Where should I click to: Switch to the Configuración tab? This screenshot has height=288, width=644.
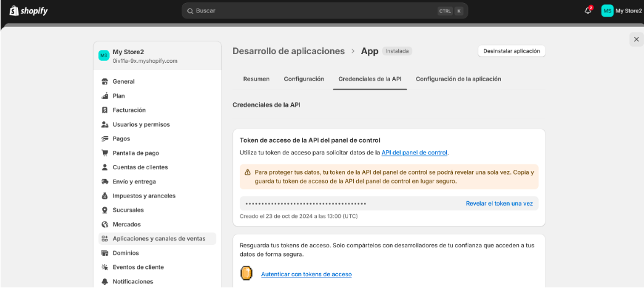[x=304, y=79]
